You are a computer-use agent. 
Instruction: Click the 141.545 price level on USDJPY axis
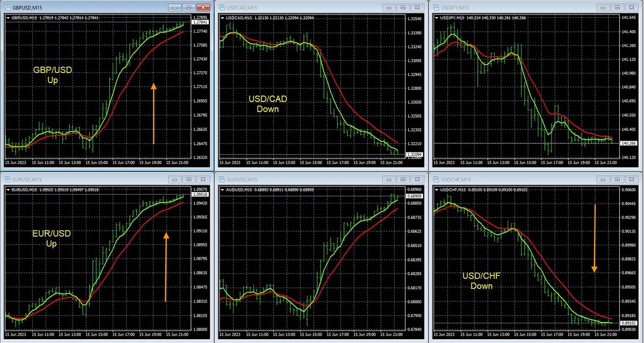point(628,18)
